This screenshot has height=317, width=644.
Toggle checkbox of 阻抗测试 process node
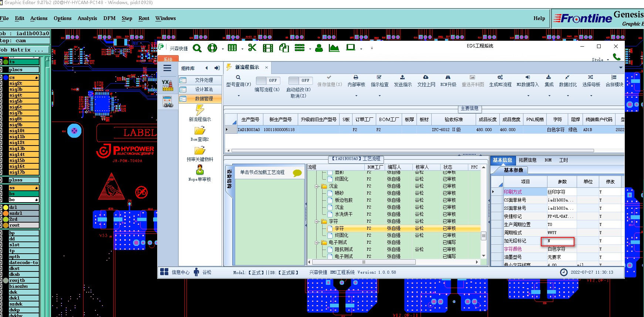[x=330, y=249]
